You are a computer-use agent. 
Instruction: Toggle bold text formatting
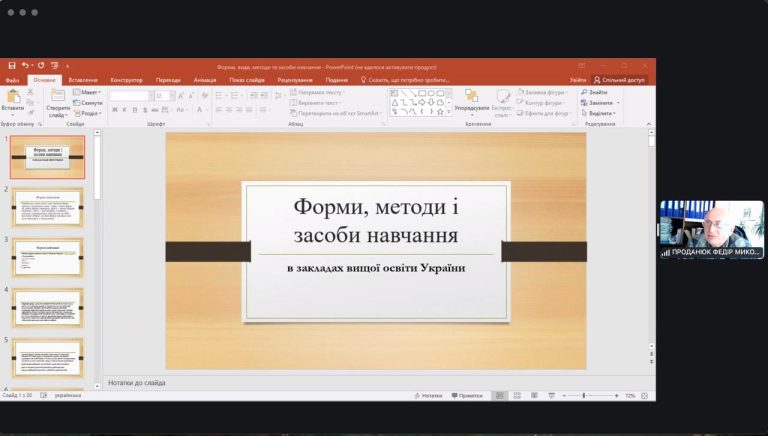coord(114,110)
